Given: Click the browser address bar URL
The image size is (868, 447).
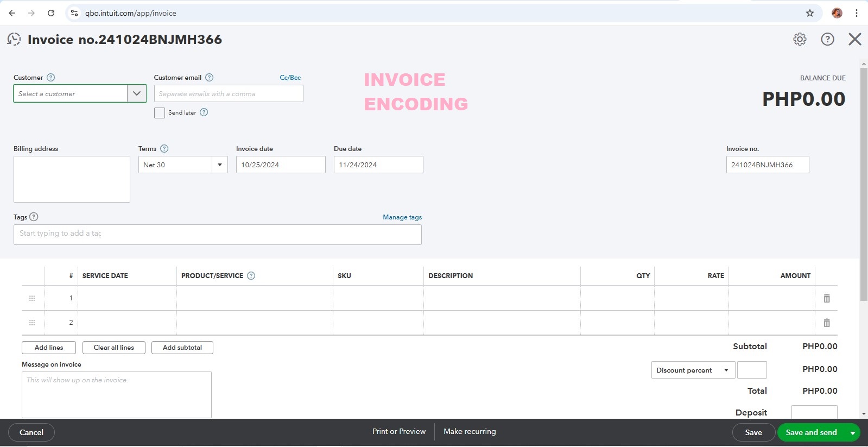Looking at the screenshot, I should [131, 13].
